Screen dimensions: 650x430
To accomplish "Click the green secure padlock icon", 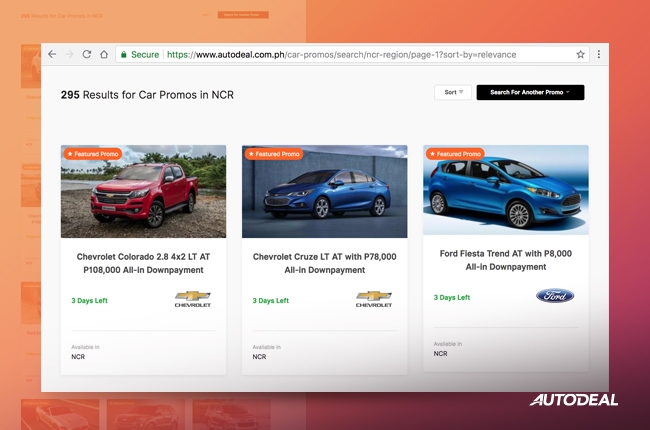I will coord(124,54).
